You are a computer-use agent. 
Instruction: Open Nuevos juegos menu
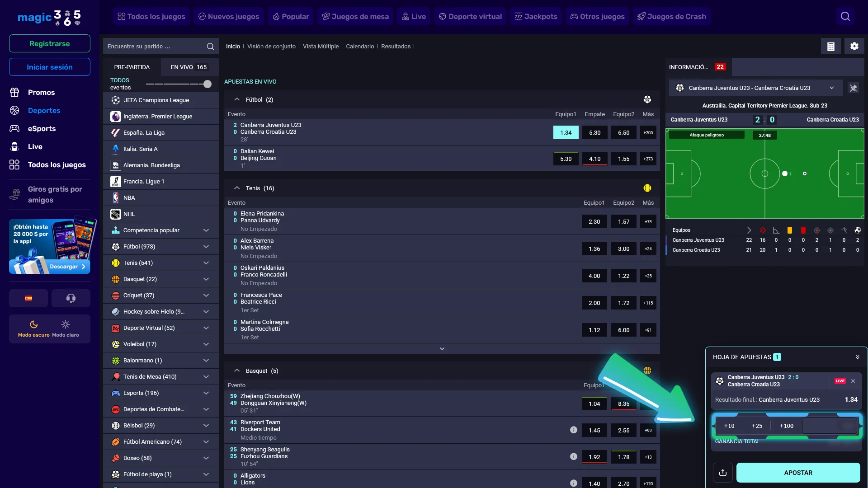229,17
